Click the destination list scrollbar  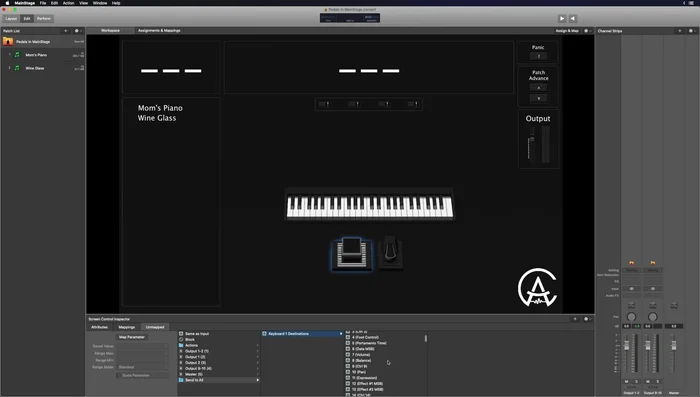pos(425,338)
